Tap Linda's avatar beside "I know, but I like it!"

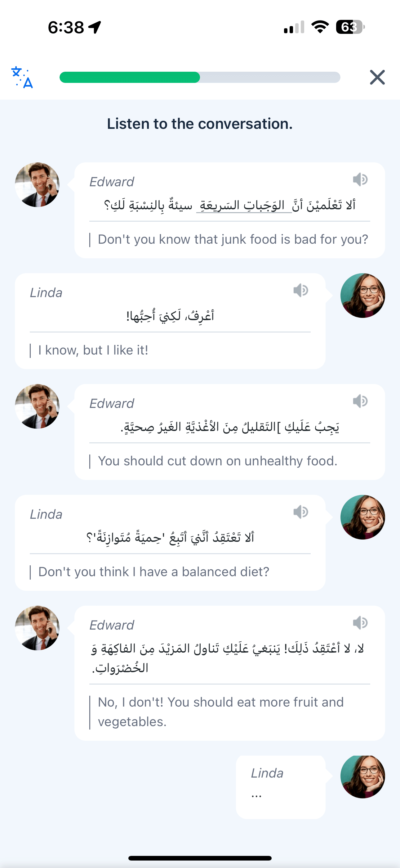click(362, 296)
